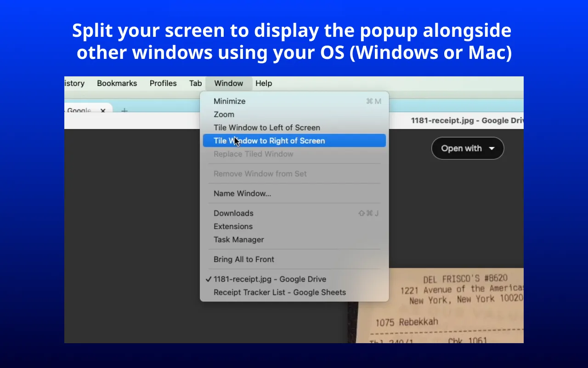This screenshot has width=588, height=368.
Task: Expand the "Open with" dropdown arrow
Action: pyautogui.click(x=492, y=148)
